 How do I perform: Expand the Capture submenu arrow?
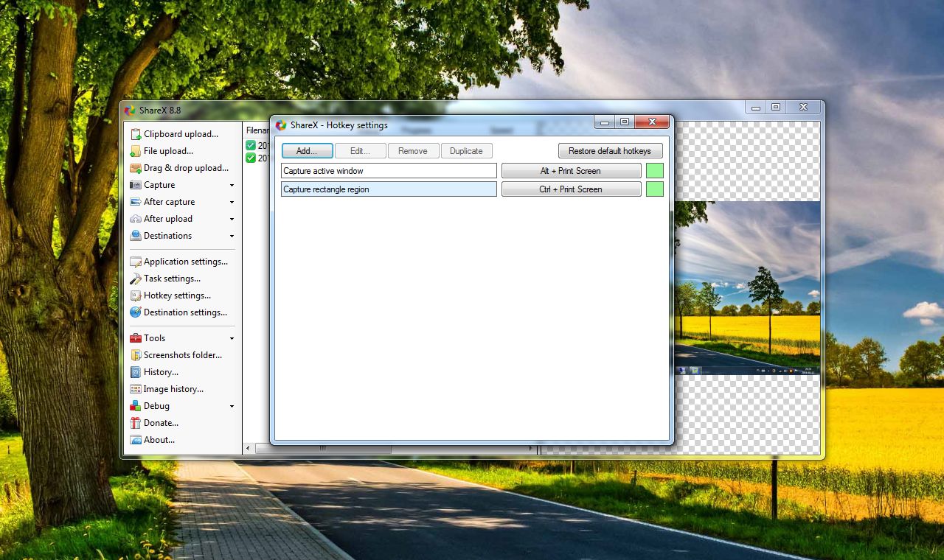click(x=232, y=186)
